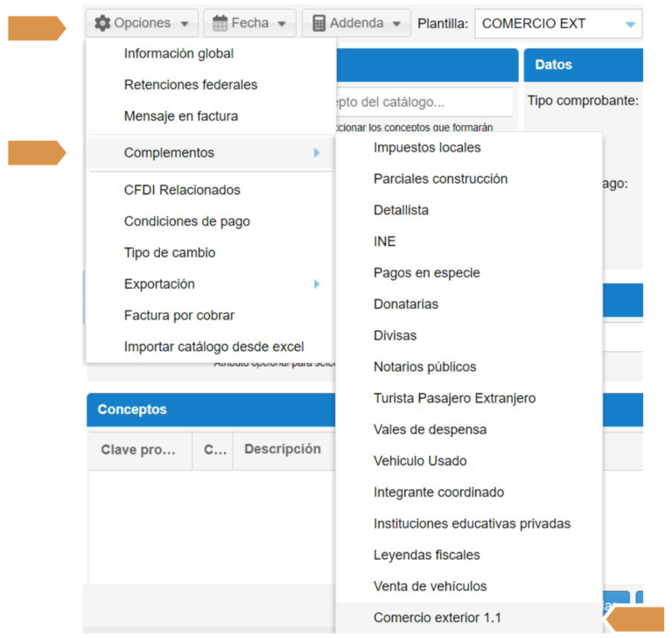672x638 pixels.
Task: Choose Donatarias from complementos list
Action: 406,305
